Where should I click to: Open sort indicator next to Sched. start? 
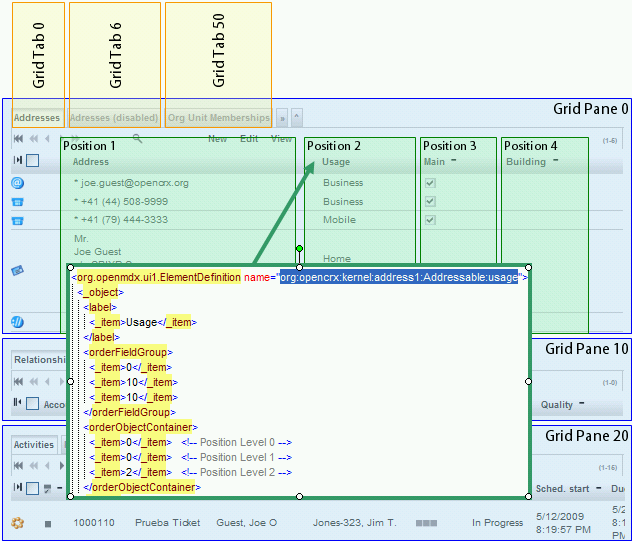click(x=599, y=488)
